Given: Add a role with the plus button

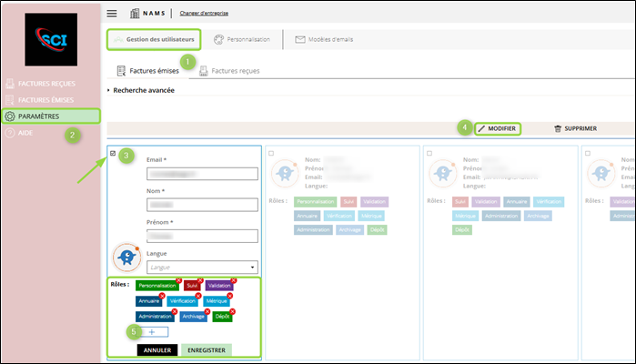Looking at the screenshot, I should tap(152, 333).
